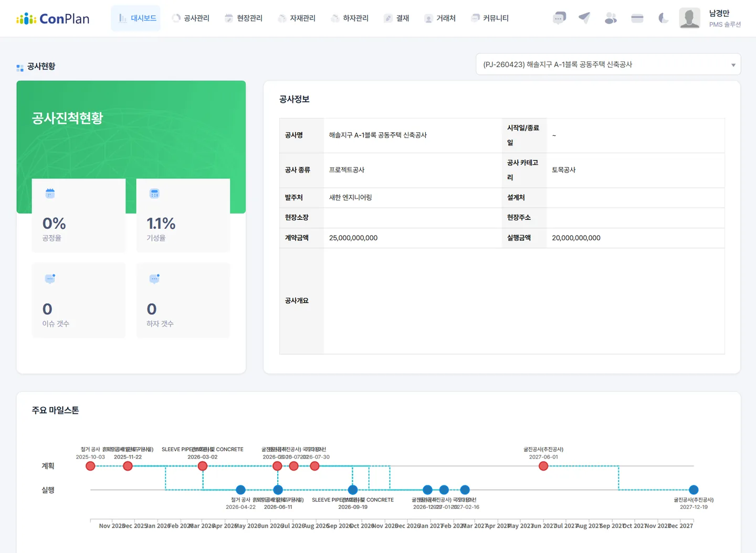Image resolution: width=756 pixels, height=553 pixels.
Task: Click the 주요 마일스톤 heading
Action: pyautogui.click(x=55, y=410)
